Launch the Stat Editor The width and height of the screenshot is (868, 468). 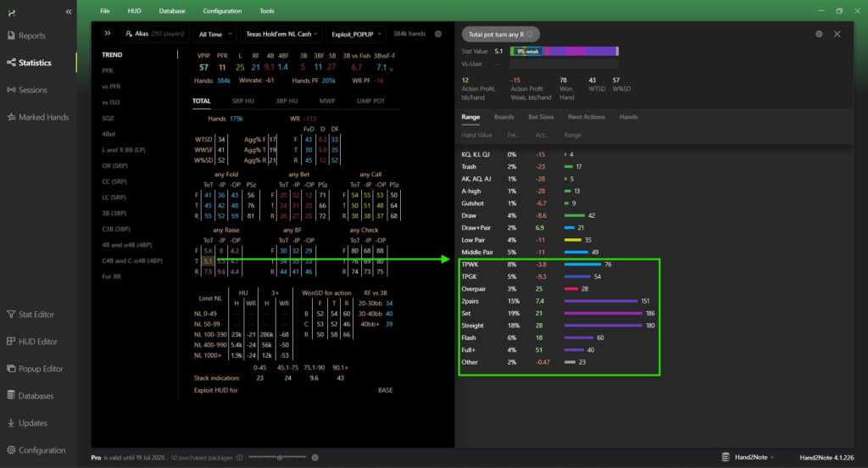click(x=36, y=315)
